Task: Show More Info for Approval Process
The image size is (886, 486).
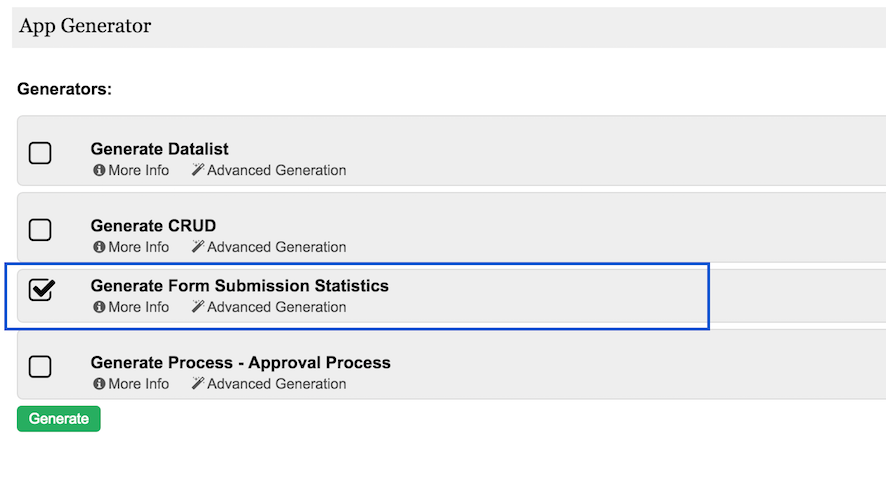Action: (138, 384)
